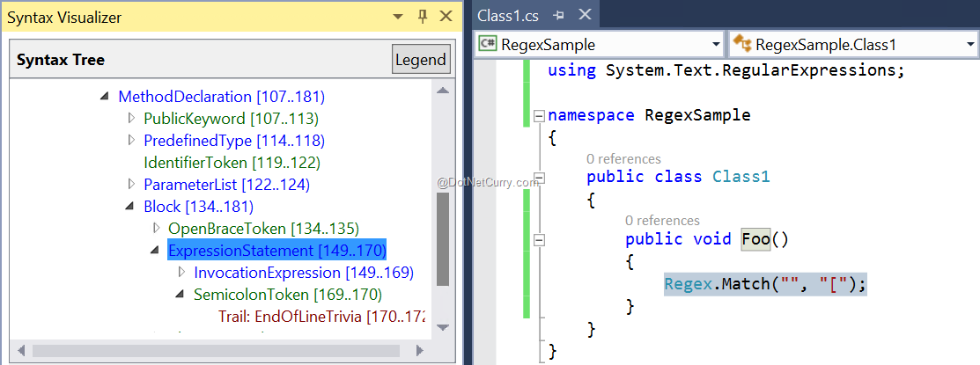Collapse the Block [134..181) node
This screenshot has height=365, width=980.
pyautogui.click(x=130, y=207)
